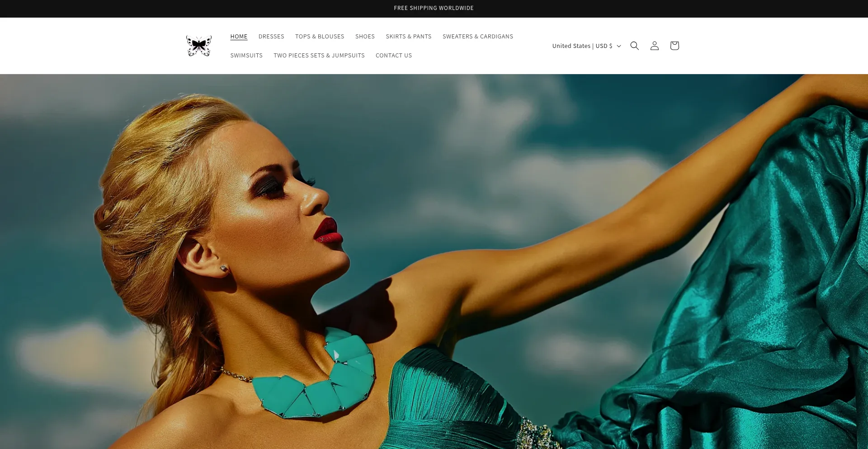
Task: Click the Free Shipping Worldwide announcement
Action: pyautogui.click(x=434, y=8)
